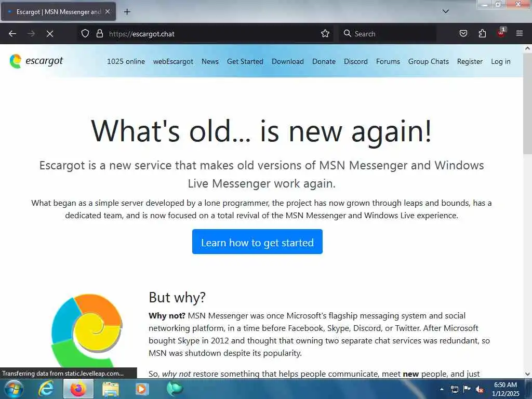The width and height of the screenshot is (532, 399).
Task: Click the network tray icon
Action: pyautogui.click(x=454, y=389)
